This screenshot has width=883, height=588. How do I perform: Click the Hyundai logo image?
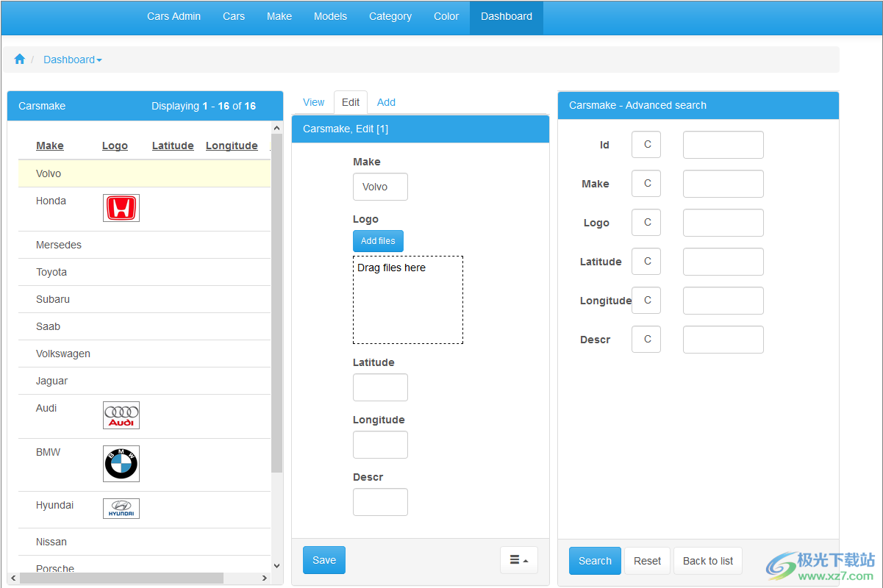click(121, 509)
